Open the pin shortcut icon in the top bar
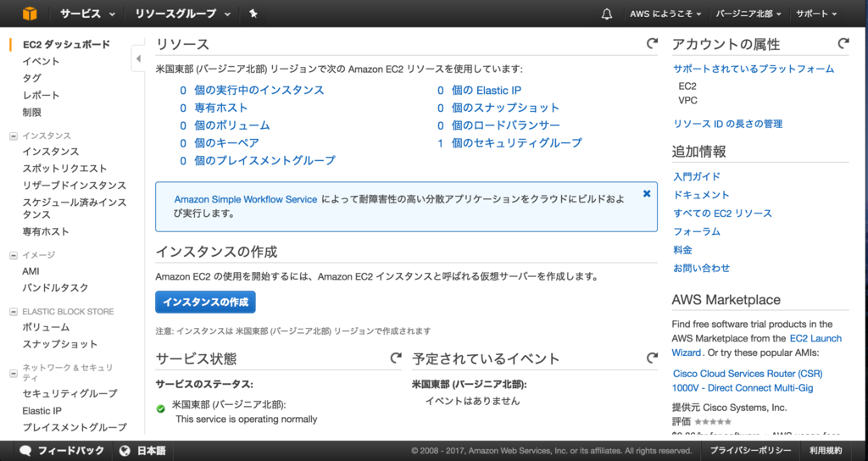The image size is (868, 461). [x=253, y=14]
